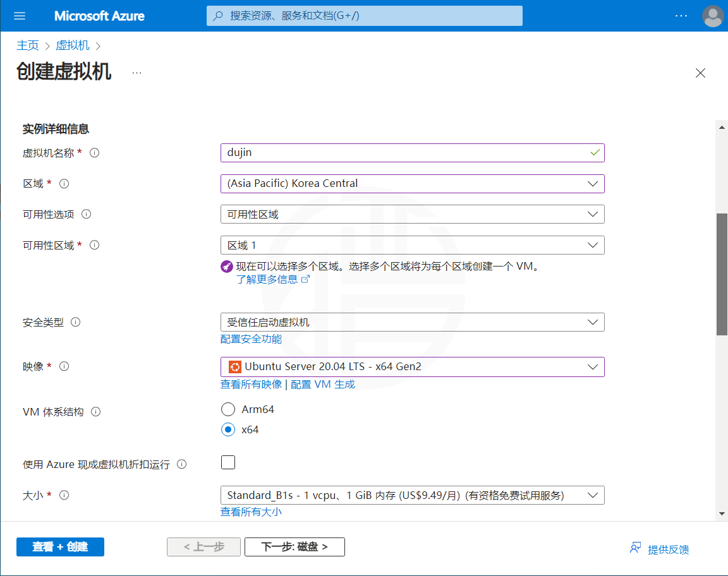
Task: Enable Azure Spot discount checkbox
Action: tap(228, 463)
